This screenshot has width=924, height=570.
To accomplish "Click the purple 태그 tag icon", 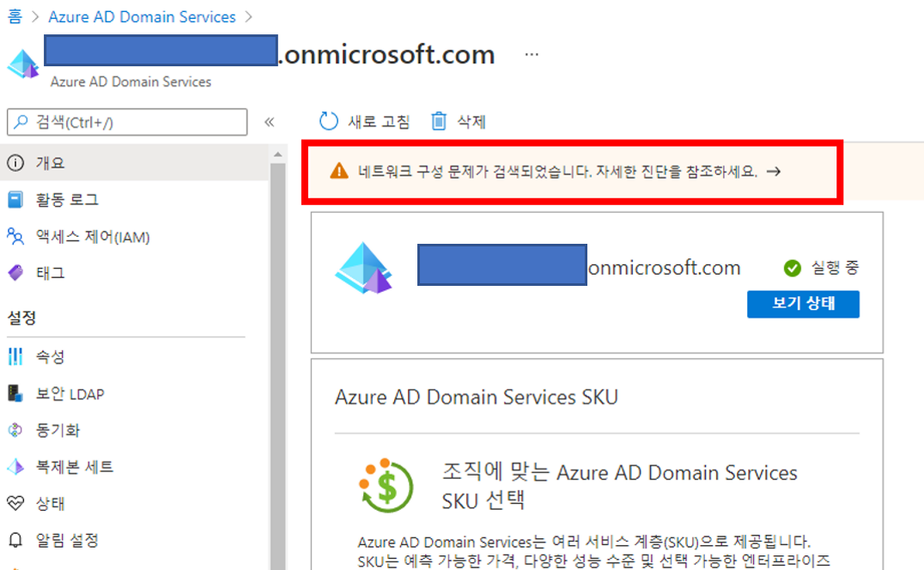I will click(15, 273).
